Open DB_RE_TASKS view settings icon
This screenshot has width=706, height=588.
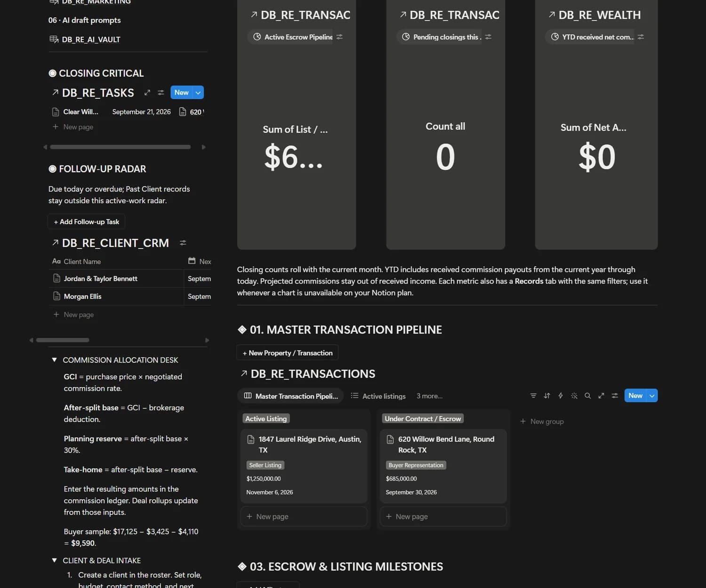(161, 93)
